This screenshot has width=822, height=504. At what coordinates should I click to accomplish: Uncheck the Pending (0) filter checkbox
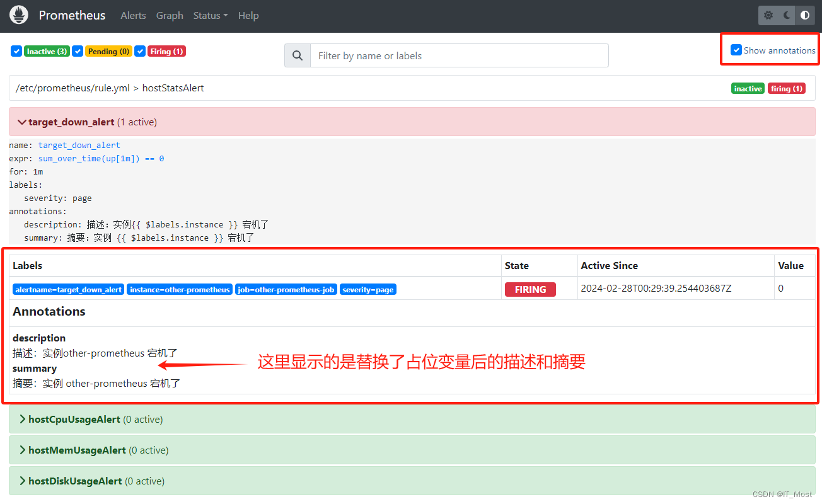(x=78, y=51)
